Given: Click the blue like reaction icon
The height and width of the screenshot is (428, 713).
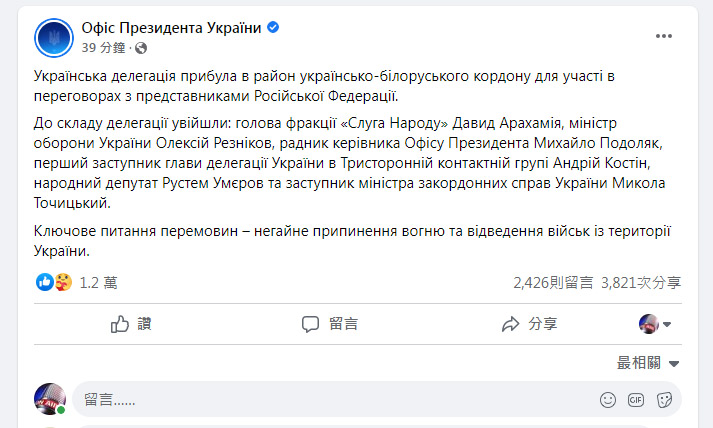Looking at the screenshot, I should pyautogui.click(x=44, y=283).
